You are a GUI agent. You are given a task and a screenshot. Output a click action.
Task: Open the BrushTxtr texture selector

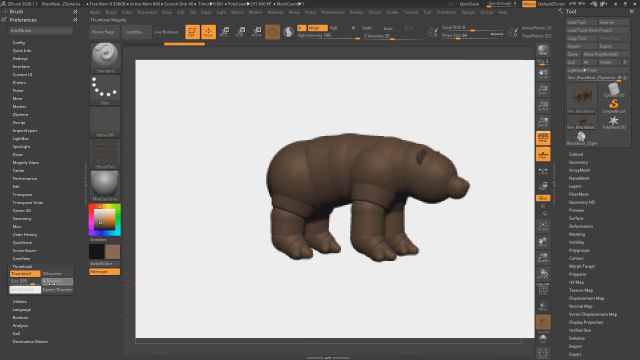105,154
